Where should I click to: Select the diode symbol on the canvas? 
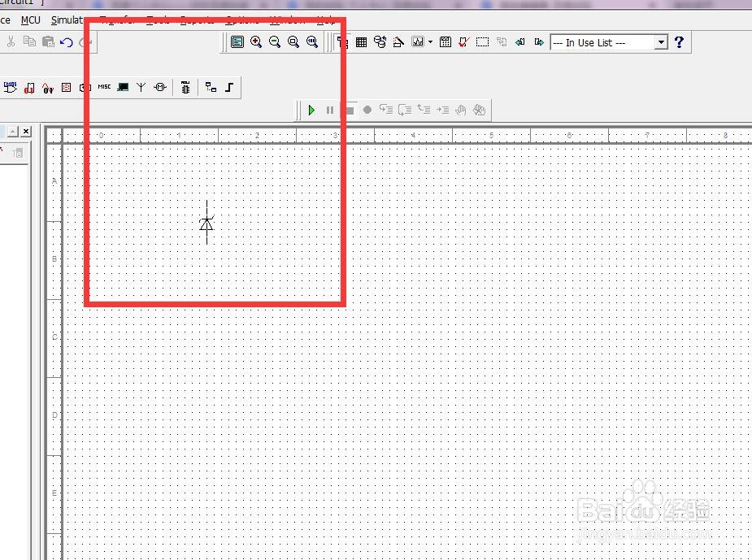point(206,223)
